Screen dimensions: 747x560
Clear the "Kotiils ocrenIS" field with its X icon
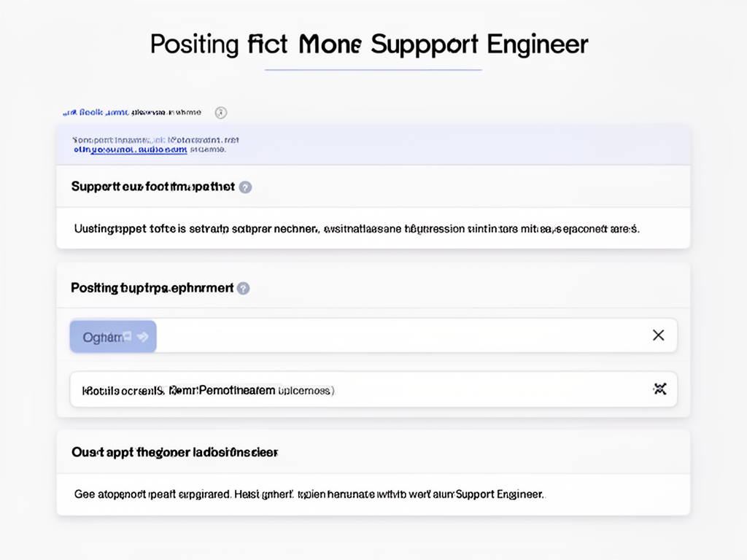pyautogui.click(x=659, y=389)
